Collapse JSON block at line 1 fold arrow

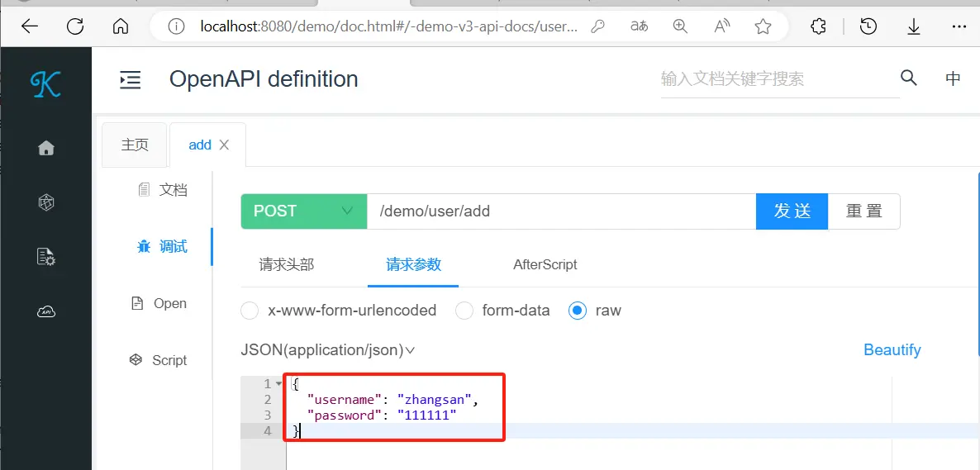pyautogui.click(x=279, y=383)
